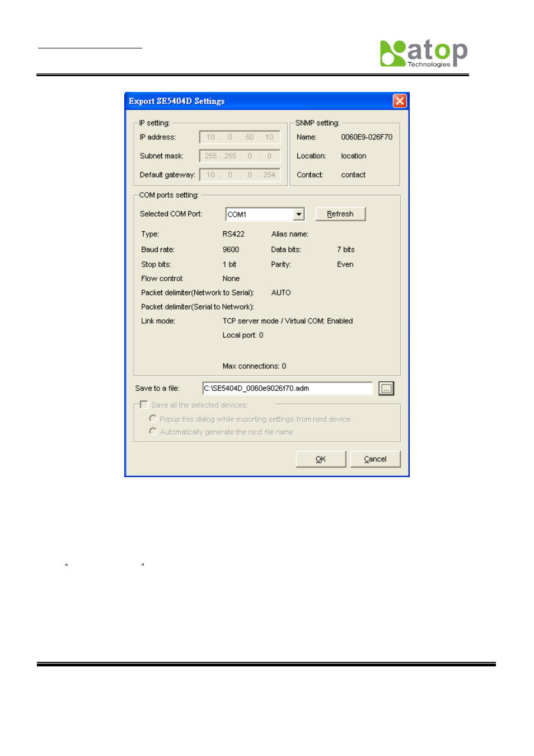Image resolution: width=534 pixels, height=756 pixels.
Task: Click the OK button
Action: 321,459
